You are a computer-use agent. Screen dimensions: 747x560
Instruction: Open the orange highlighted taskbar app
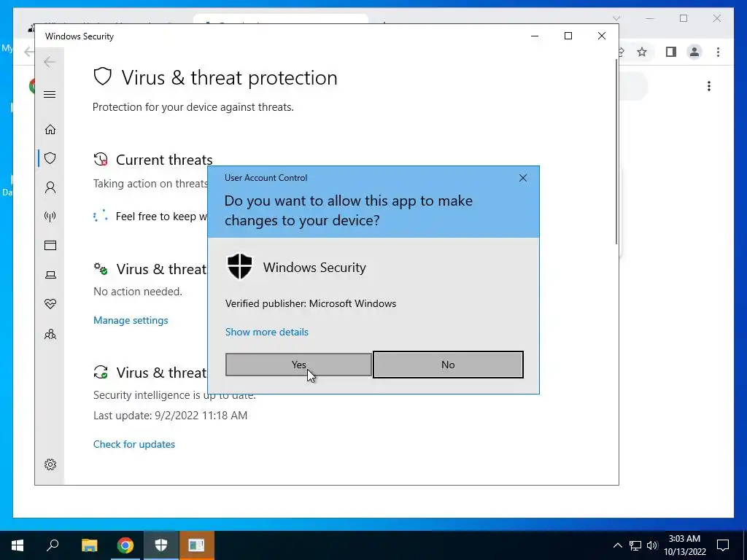196,545
